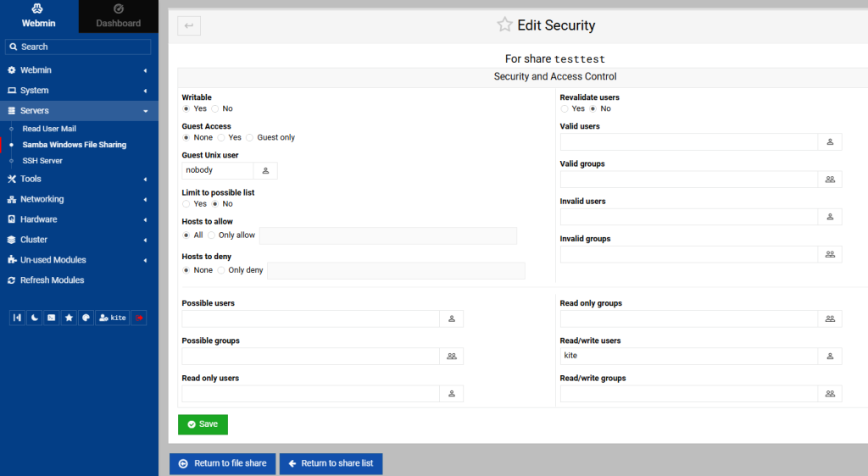Expand the Hardware sidebar section
The image size is (868, 476).
click(x=79, y=219)
